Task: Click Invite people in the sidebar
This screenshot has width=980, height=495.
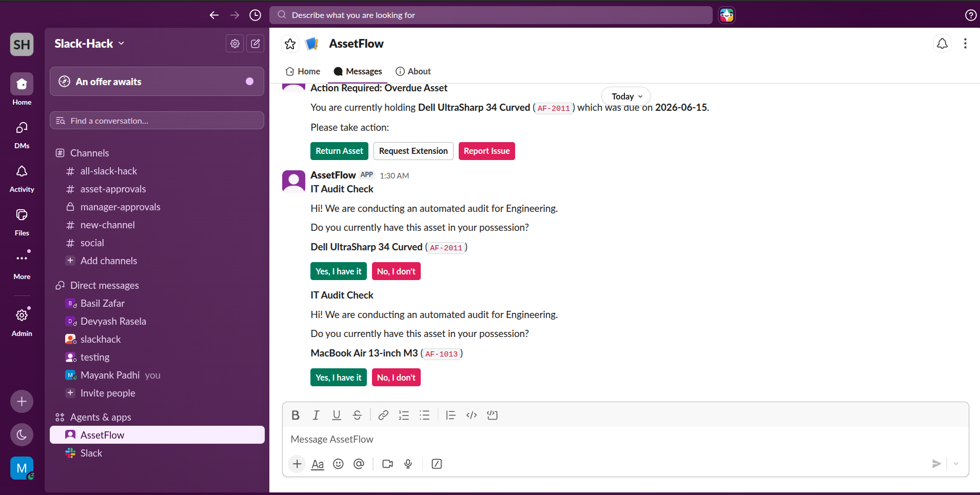Action: [157, 393]
